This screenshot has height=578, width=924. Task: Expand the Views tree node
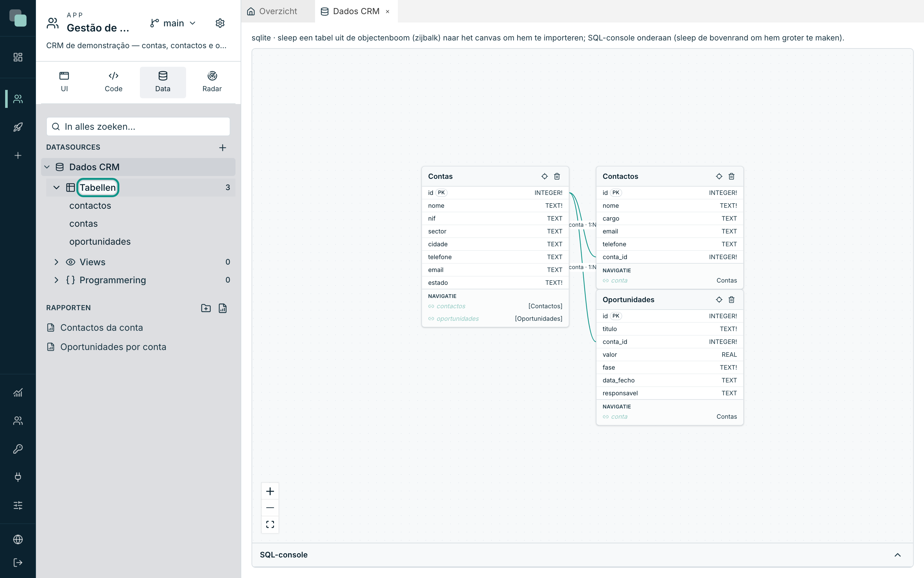(x=56, y=262)
